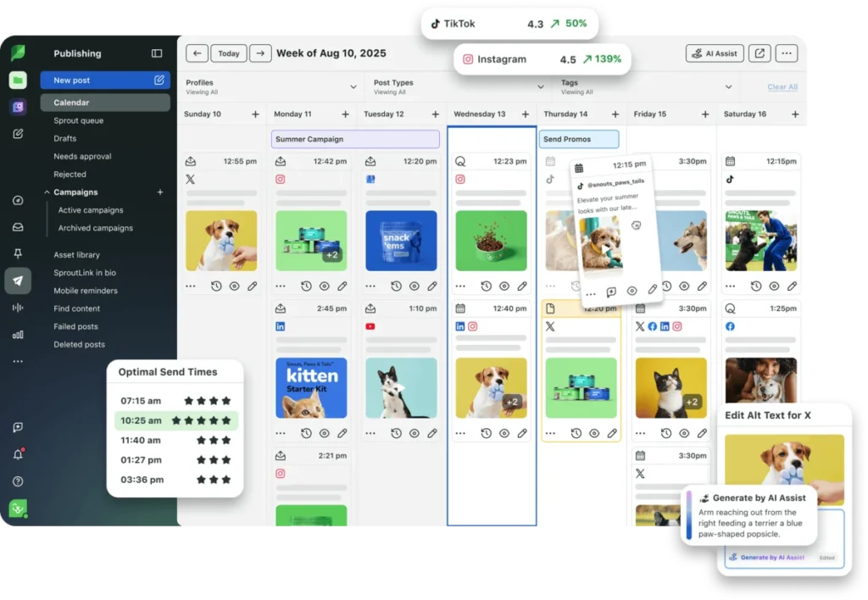Screen dimensions: 868x600
Task: Open Sprout queue in the sidebar
Action: pyautogui.click(x=79, y=120)
